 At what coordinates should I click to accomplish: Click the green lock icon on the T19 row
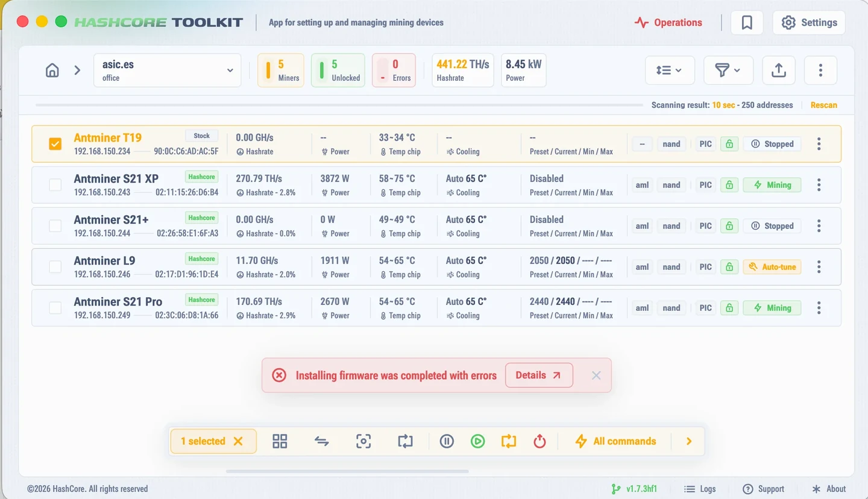[729, 144]
